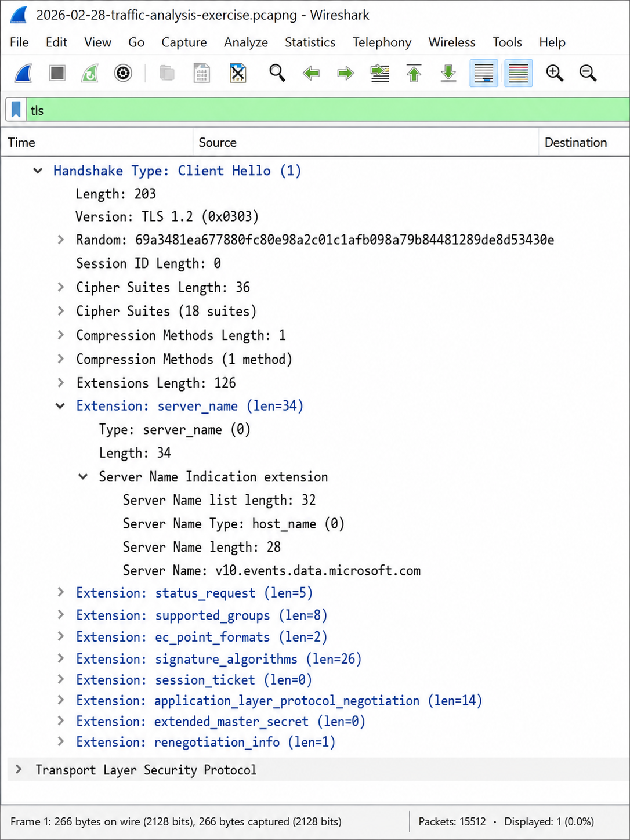Expand Extension session_ticket
This screenshot has height=840, width=630.
[x=60, y=679]
